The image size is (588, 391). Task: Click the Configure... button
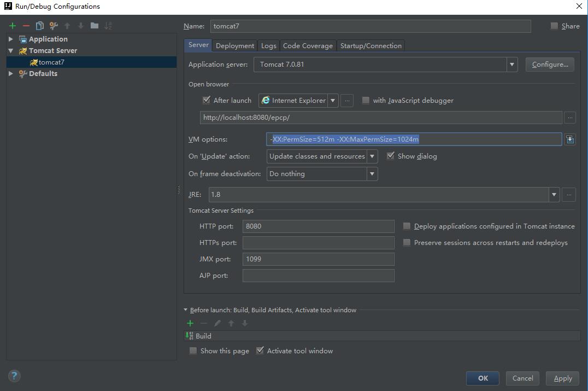click(550, 65)
